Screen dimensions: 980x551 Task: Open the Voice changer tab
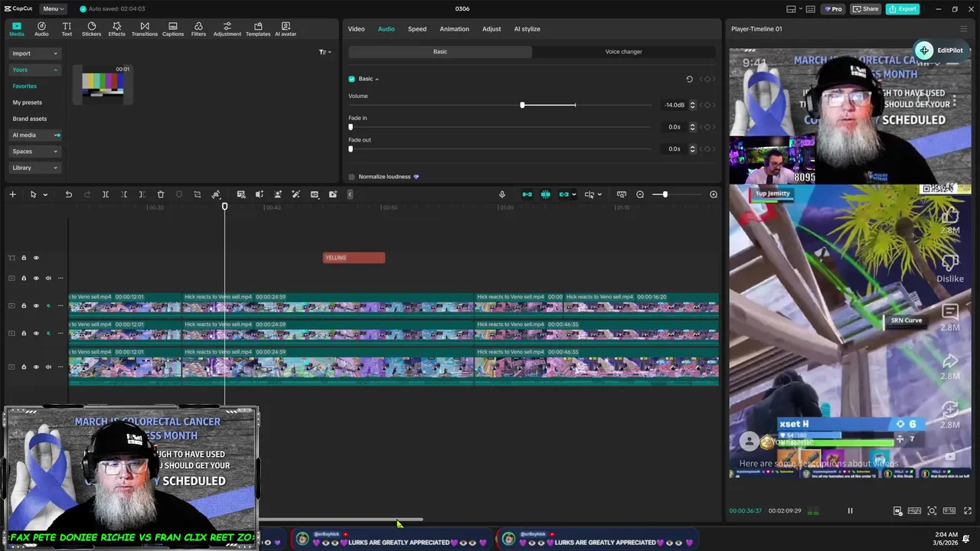pyautogui.click(x=623, y=52)
